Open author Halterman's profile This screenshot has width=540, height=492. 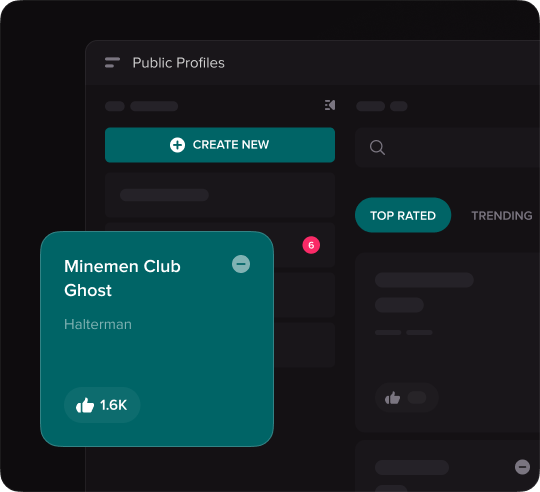(98, 324)
